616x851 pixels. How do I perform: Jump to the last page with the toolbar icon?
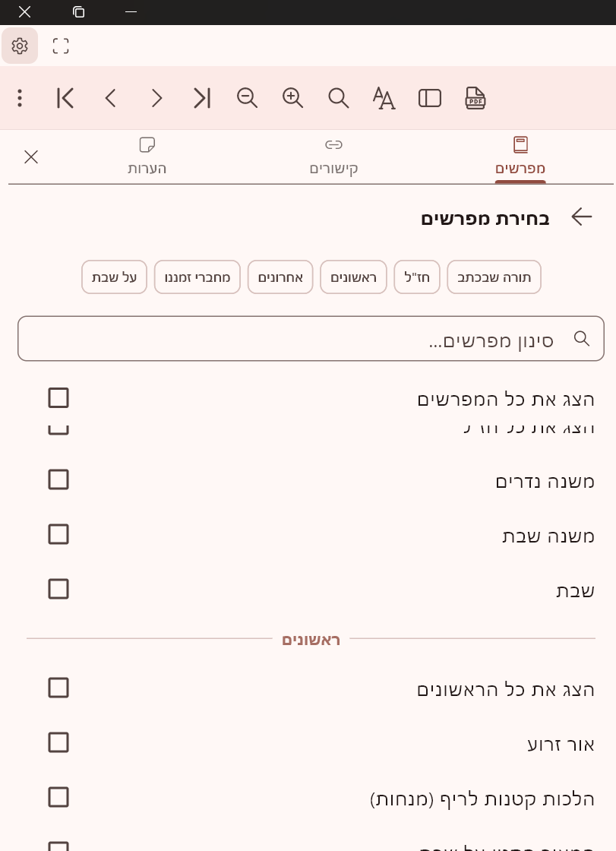tap(201, 98)
